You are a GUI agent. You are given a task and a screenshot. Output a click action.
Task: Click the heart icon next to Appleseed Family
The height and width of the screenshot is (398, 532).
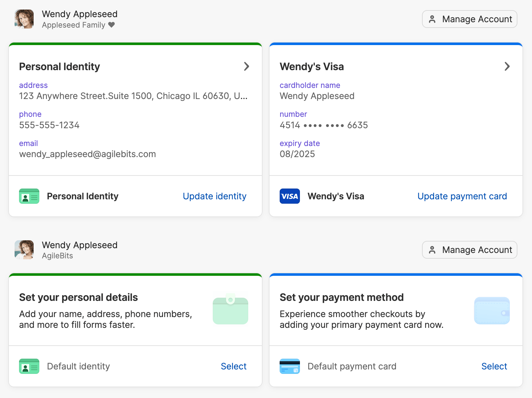(x=112, y=25)
